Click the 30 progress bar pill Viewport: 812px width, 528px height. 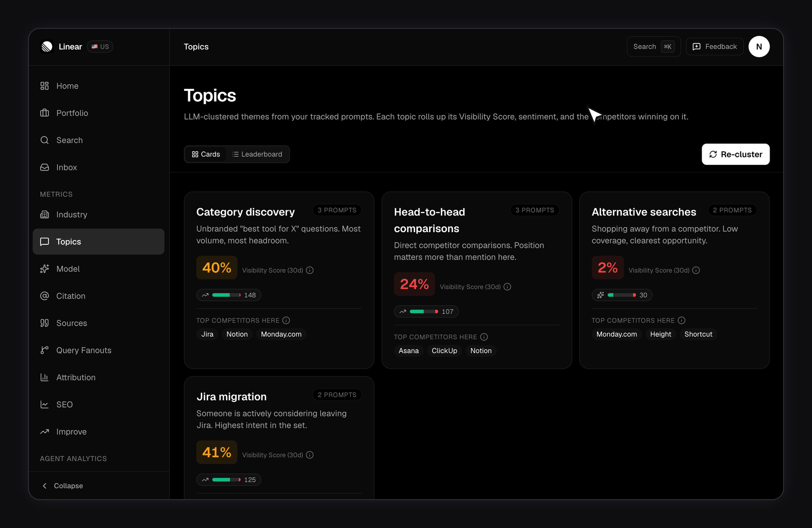click(x=622, y=295)
